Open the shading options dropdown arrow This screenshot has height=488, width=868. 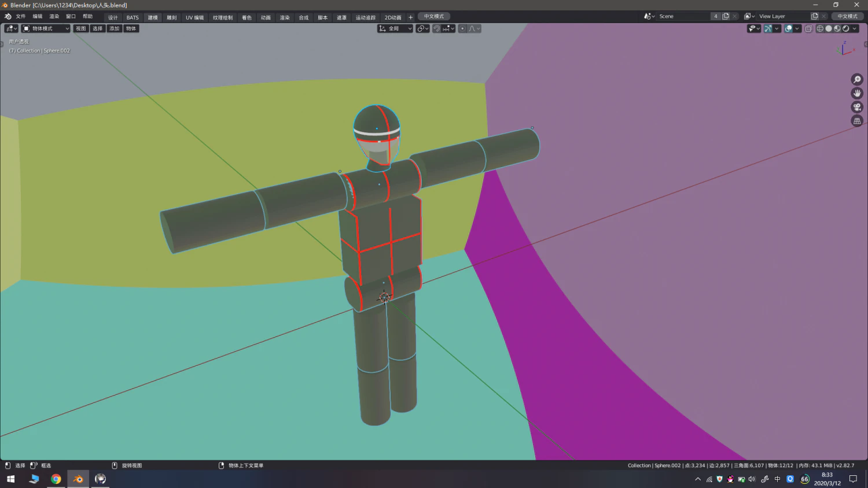[x=855, y=28]
